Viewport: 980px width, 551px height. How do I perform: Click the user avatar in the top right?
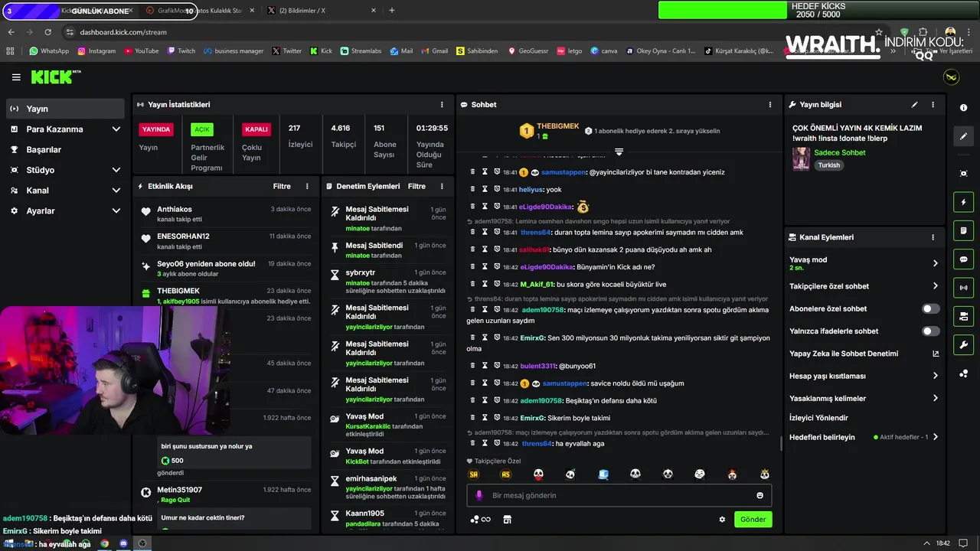951,77
